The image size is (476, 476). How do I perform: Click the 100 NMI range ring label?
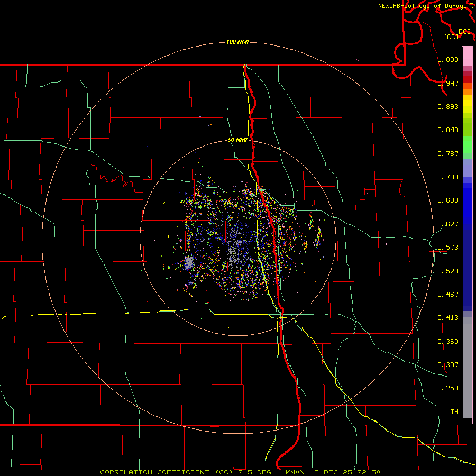[x=237, y=42]
